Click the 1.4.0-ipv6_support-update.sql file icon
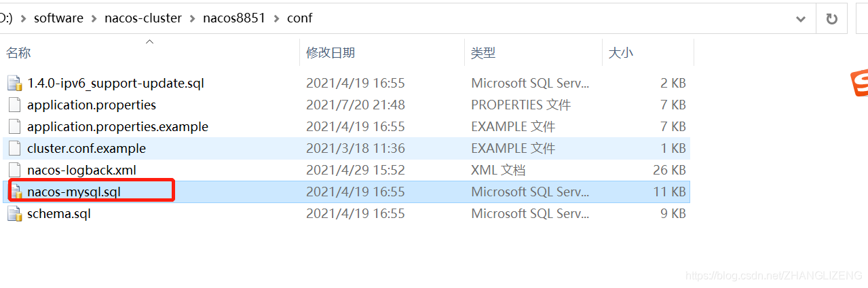The image size is (868, 288). coord(15,84)
